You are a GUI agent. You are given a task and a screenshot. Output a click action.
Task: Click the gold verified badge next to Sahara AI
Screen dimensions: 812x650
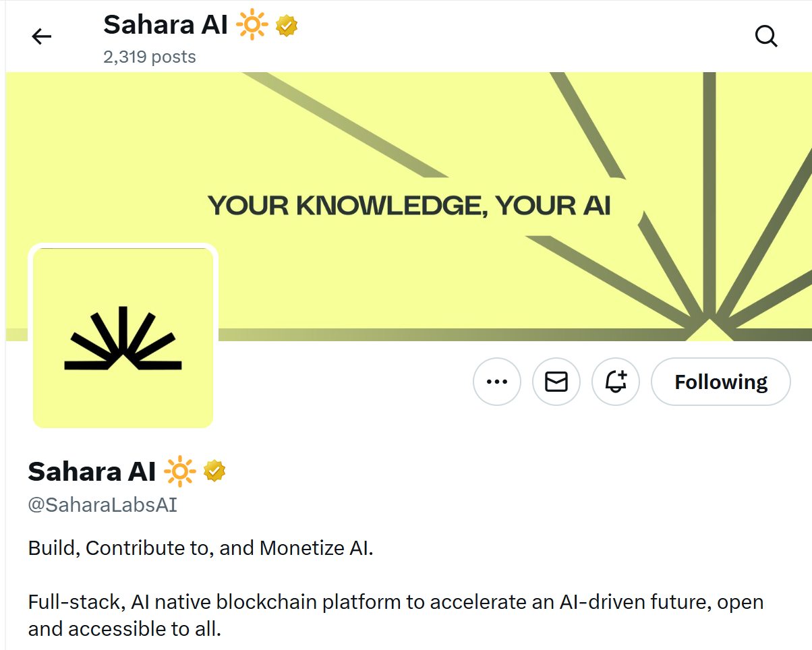tap(214, 471)
